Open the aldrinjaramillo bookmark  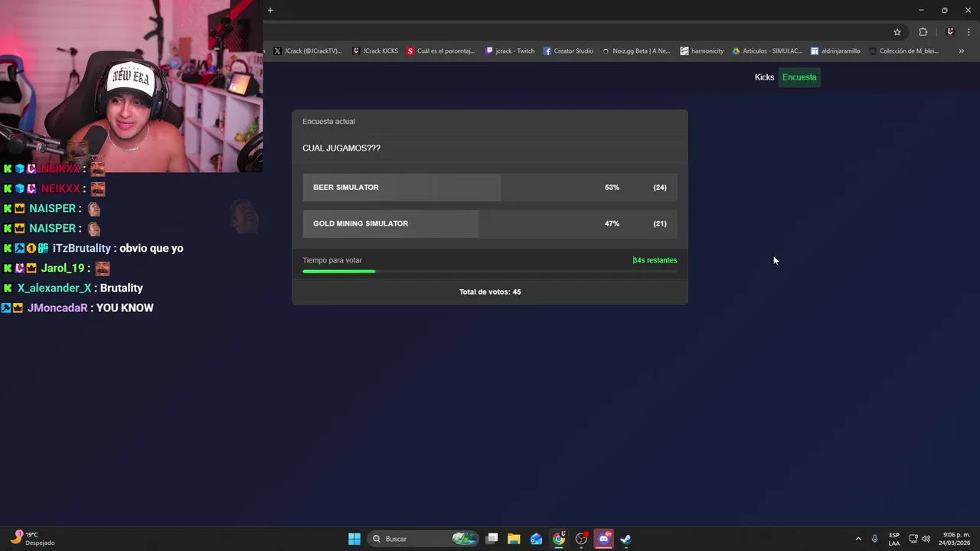click(x=835, y=51)
